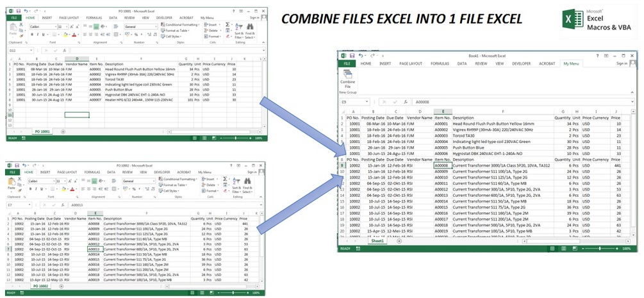The width and height of the screenshot is (644, 298).
Task: Open INSERT tab in PO 10002 window
Action: tap(45, 172)
